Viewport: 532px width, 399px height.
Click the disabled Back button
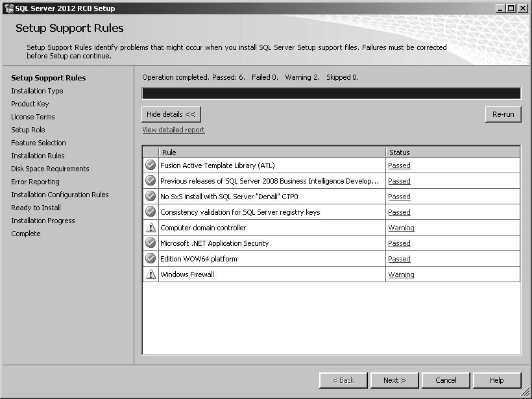343,380
